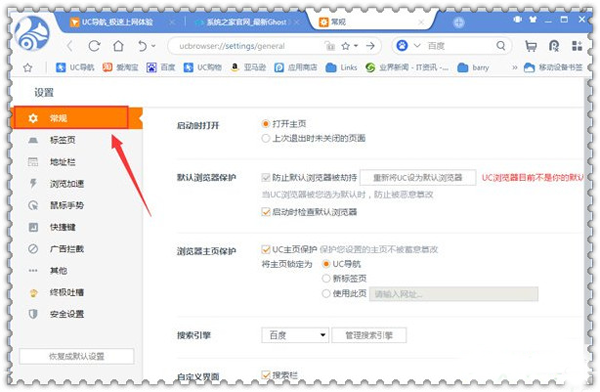Select 新标签页 homepage radio button

(x=326, y=278)
